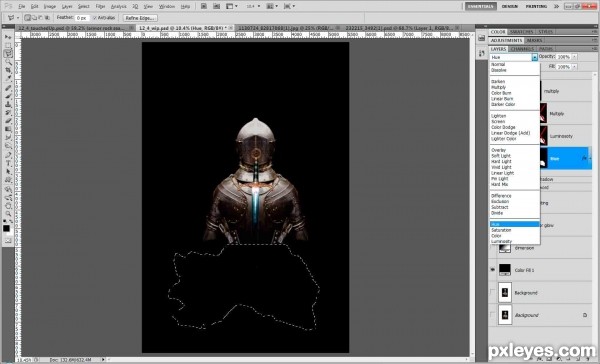Click the Refine Edge button
The height and width of the screenshot is (364, 600).
click(x=140, y=18)
